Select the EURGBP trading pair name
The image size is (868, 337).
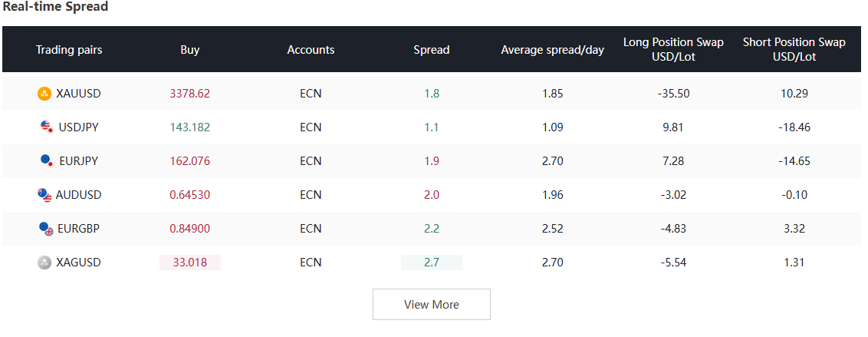coord(79,228)
